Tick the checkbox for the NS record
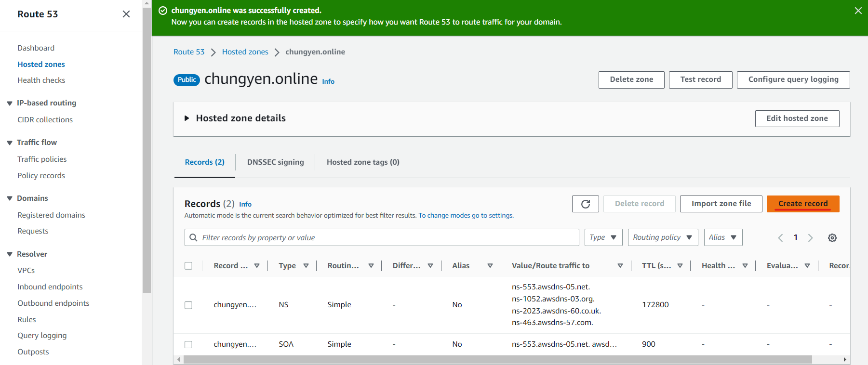This screenshot has height=365, width=868. [x=188, y=305]
